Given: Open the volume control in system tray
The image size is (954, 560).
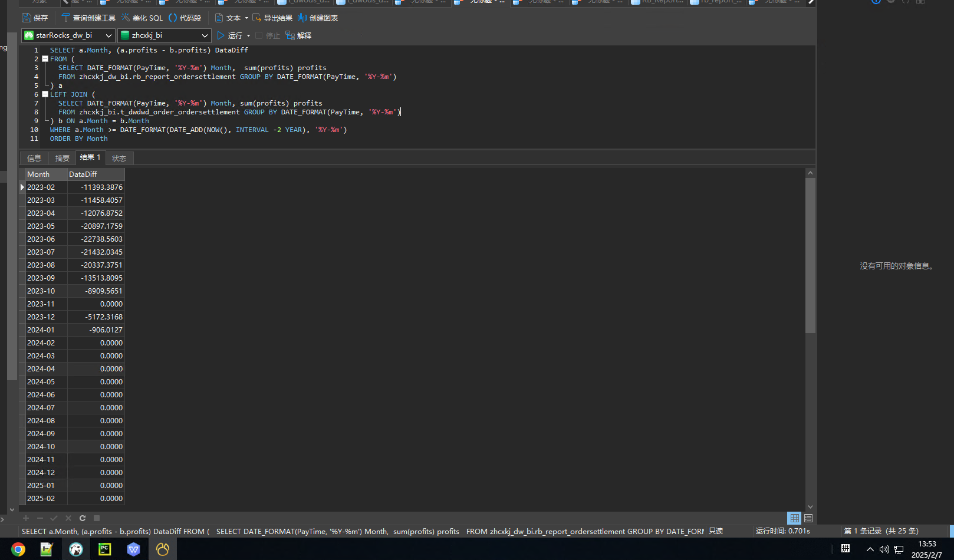Looking at the screenshot, I should tap(884, 549).
